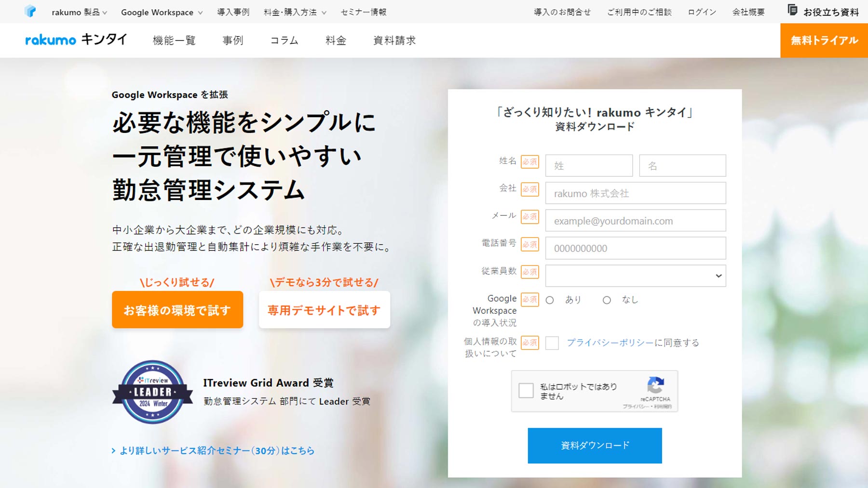
Task: Open the 資料請求 navigation item
Action: (x=394, y=40)
